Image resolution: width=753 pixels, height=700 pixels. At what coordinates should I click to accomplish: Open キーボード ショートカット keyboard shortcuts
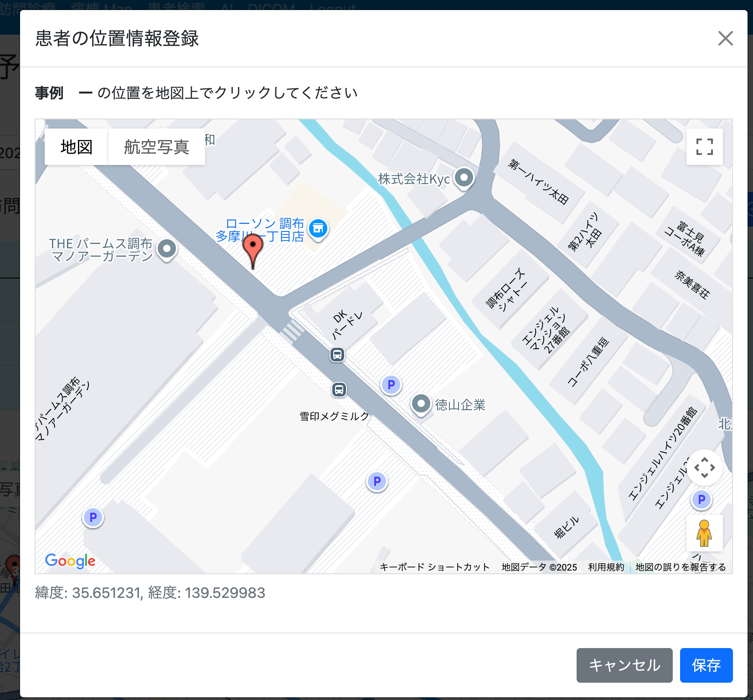point(434,567)
